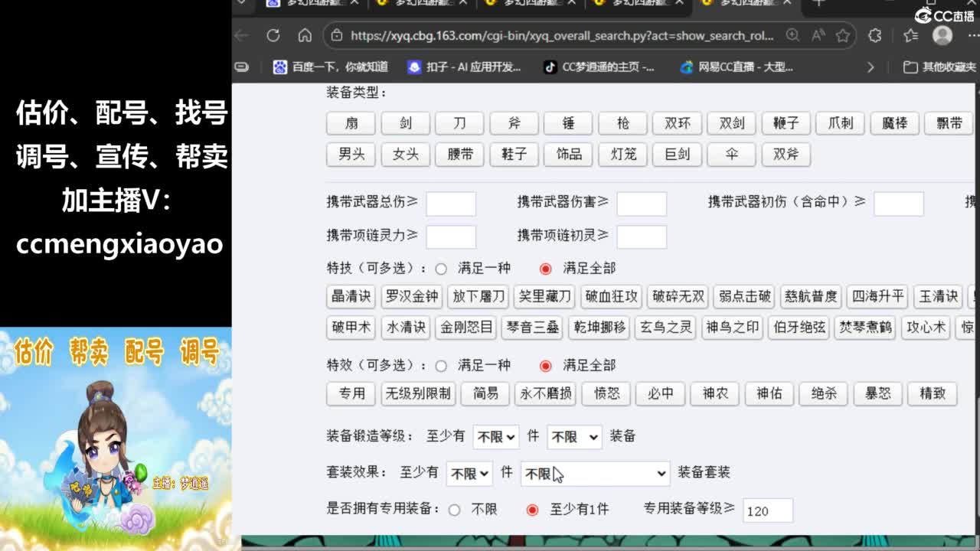The width and height of the screenshot is (980, 551).
Task: Refresh the current page
Action: (x=273, y=35)
